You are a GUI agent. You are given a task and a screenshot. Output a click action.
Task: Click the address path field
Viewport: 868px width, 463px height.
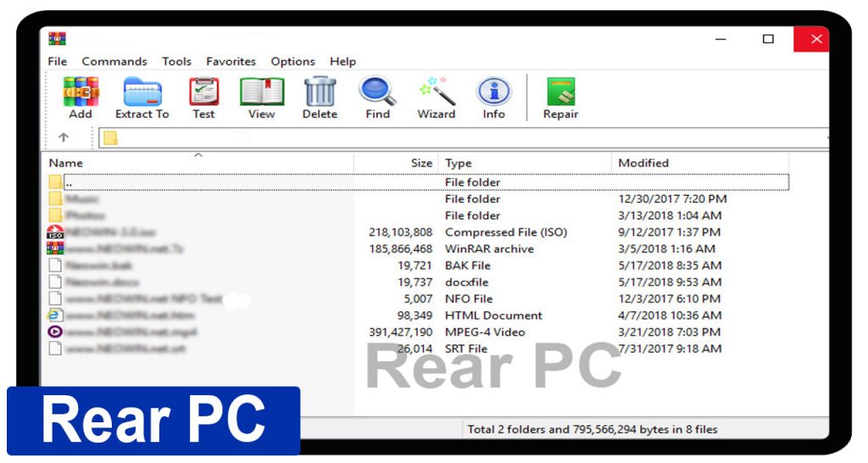(x=464, y=138)
